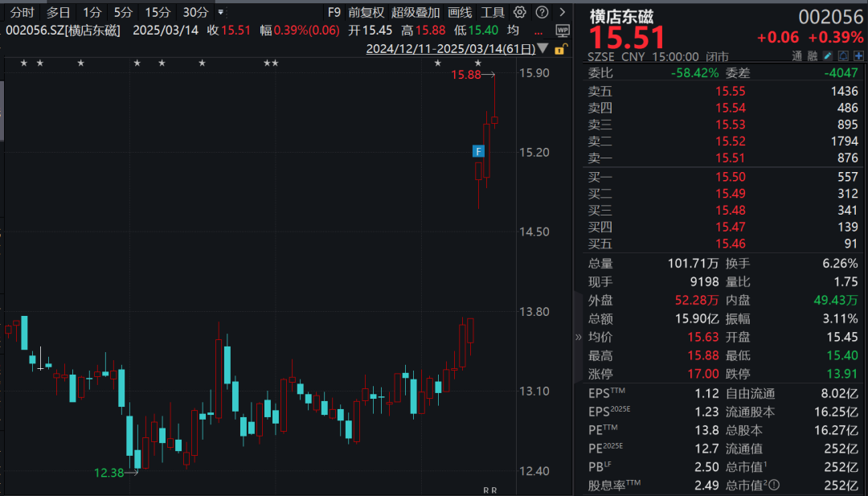The width and height of the screenshot is (868, 496).
Task: Select the 买一 15.50 bid row
Action: pos(723,177)
